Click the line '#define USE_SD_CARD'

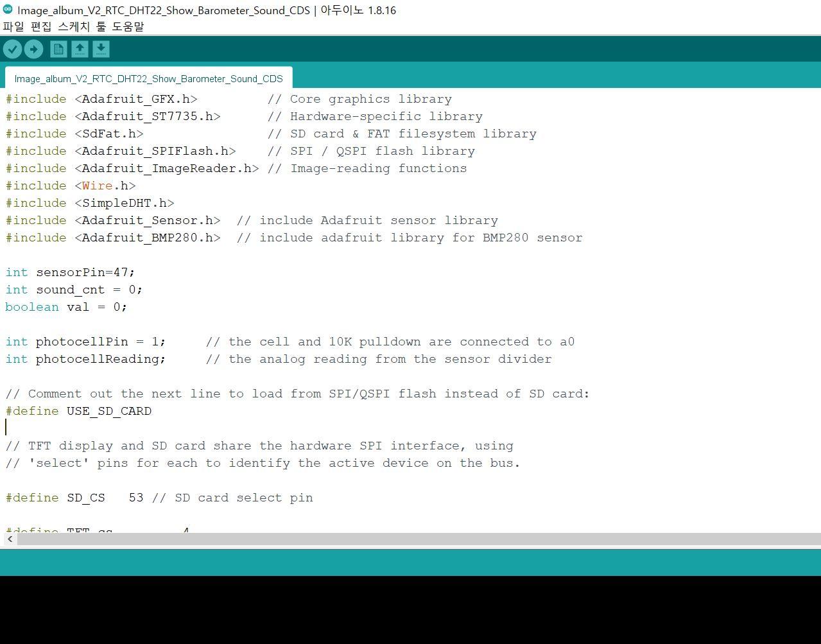click(78, 411)
